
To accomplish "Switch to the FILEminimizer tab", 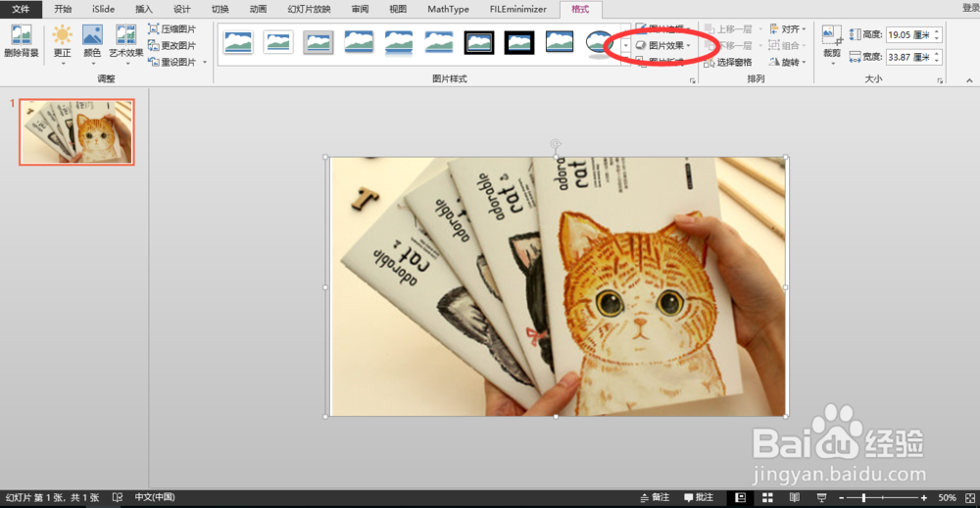I will pyautogui.click(x=518, y=10).
